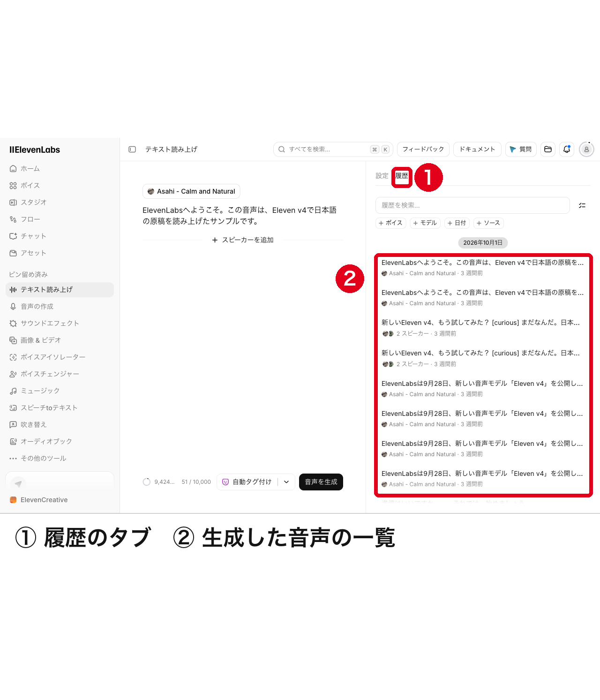
Task: Add a ソース filter to history
Action: tap(488, 223)
